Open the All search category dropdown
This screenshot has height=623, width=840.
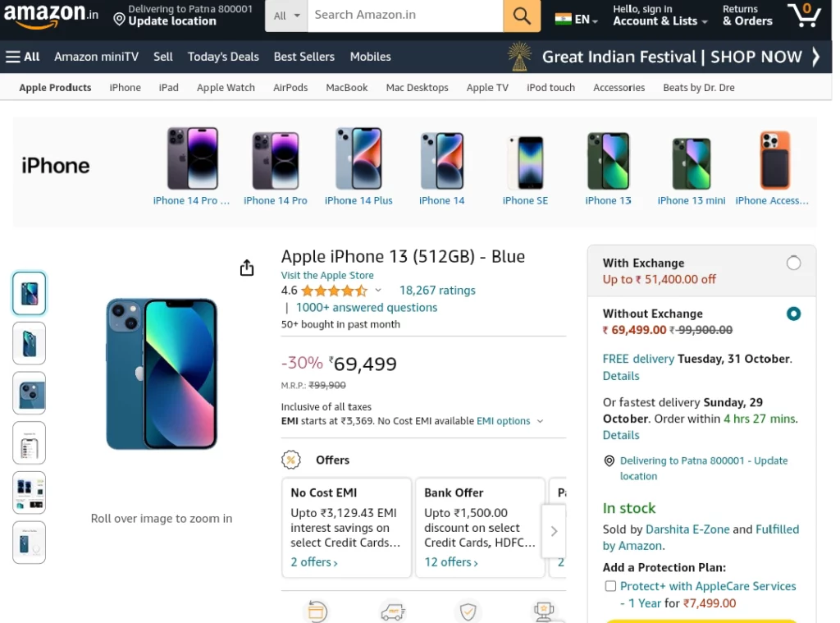point(286,16)
